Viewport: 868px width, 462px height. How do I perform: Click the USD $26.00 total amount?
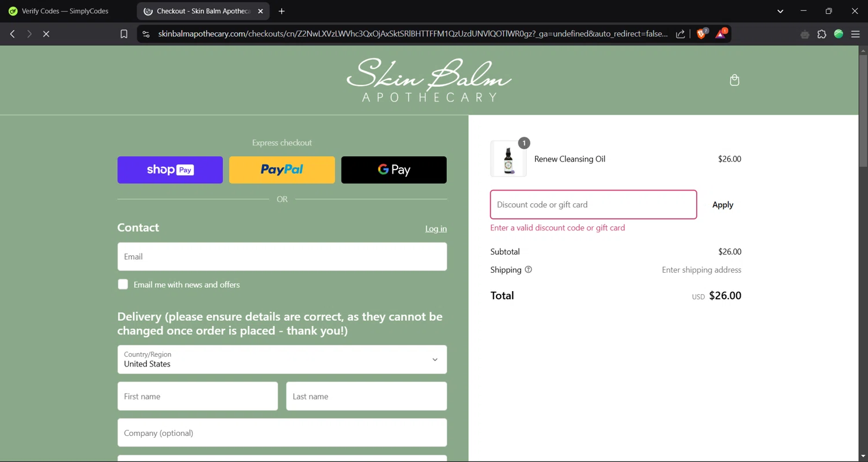pos(716,296)
